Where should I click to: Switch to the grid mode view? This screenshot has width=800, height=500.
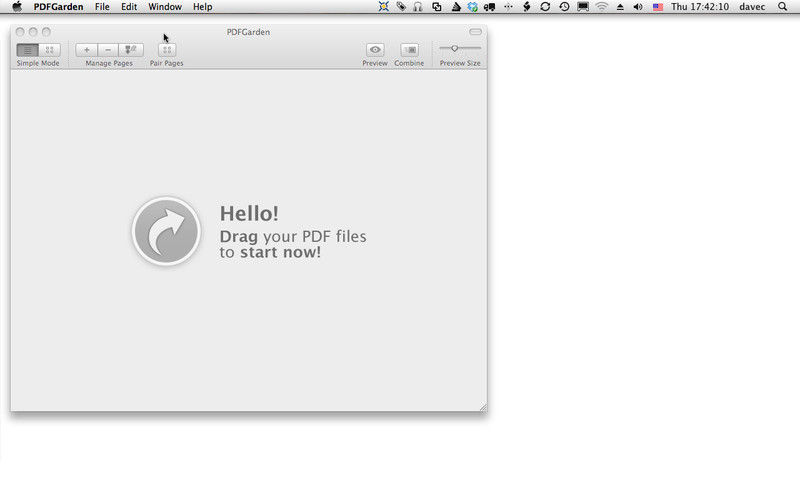point(49,50)
